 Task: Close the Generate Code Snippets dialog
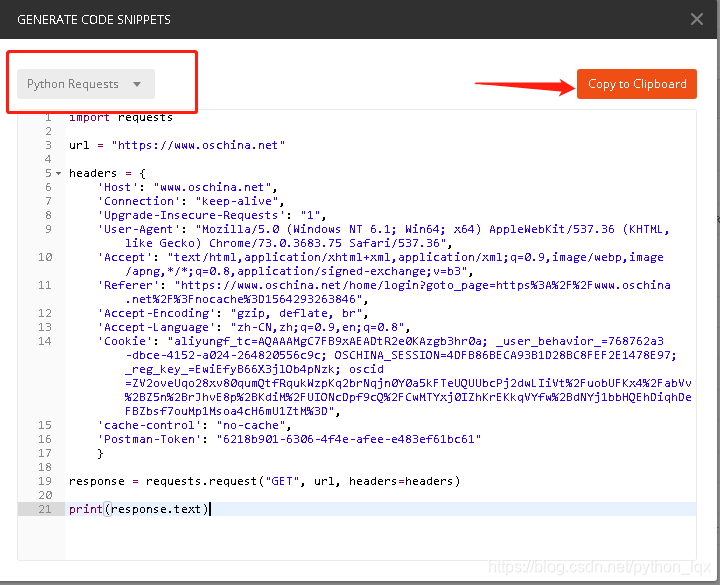tap(697, 19)
